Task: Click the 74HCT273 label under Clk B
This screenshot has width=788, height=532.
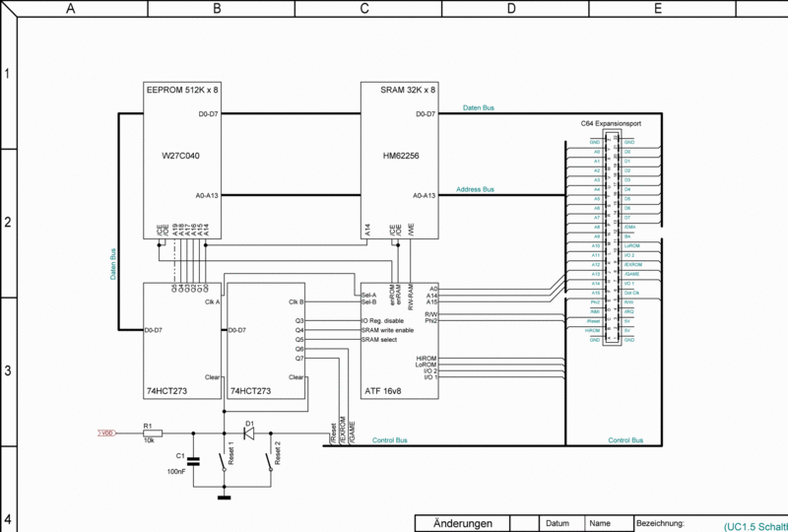Action: coord(250,391)
